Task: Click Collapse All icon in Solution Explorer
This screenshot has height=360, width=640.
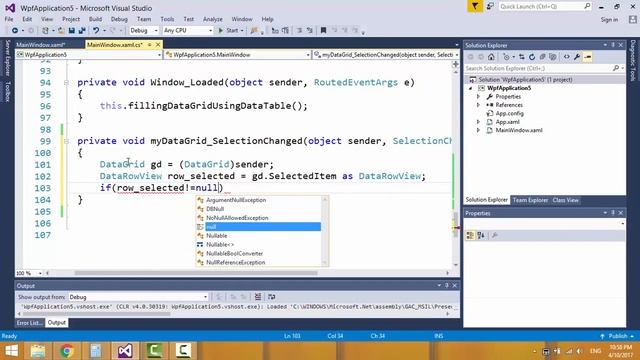Action: 542,57
